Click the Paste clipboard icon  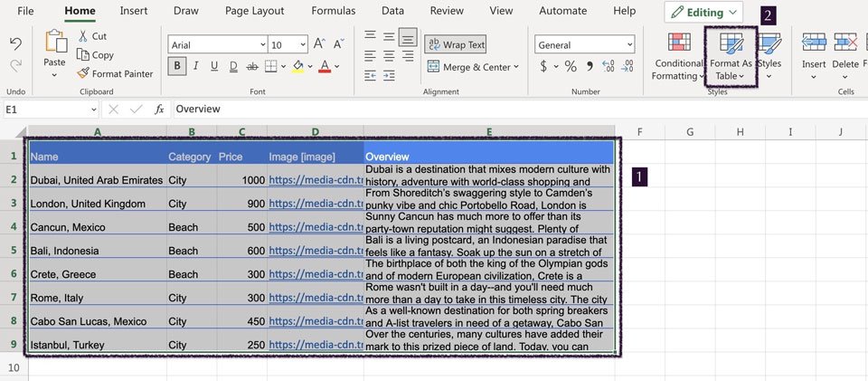tap(56, 42)
